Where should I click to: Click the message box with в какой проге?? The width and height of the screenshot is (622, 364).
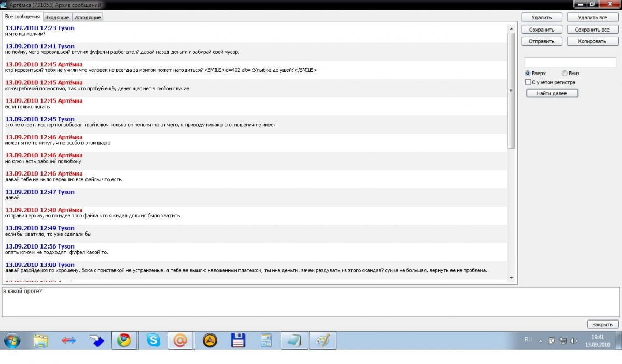(x=310, y=302)
